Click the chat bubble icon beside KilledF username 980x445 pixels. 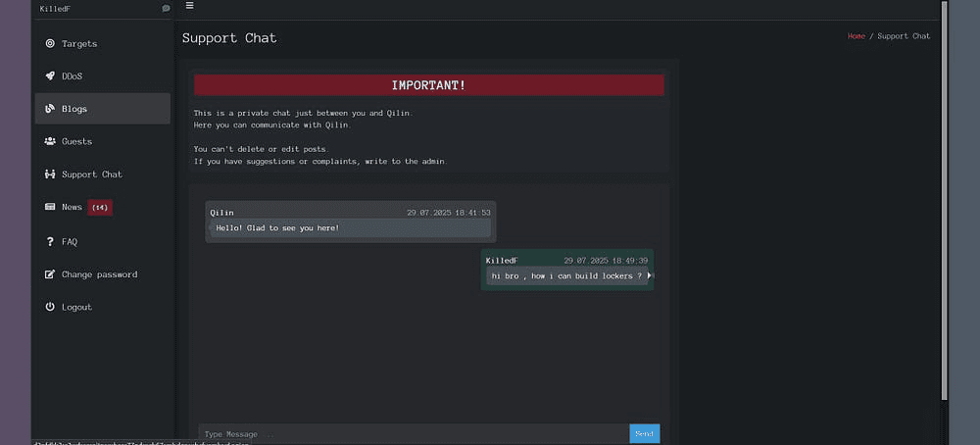click(x=166, y=9)
